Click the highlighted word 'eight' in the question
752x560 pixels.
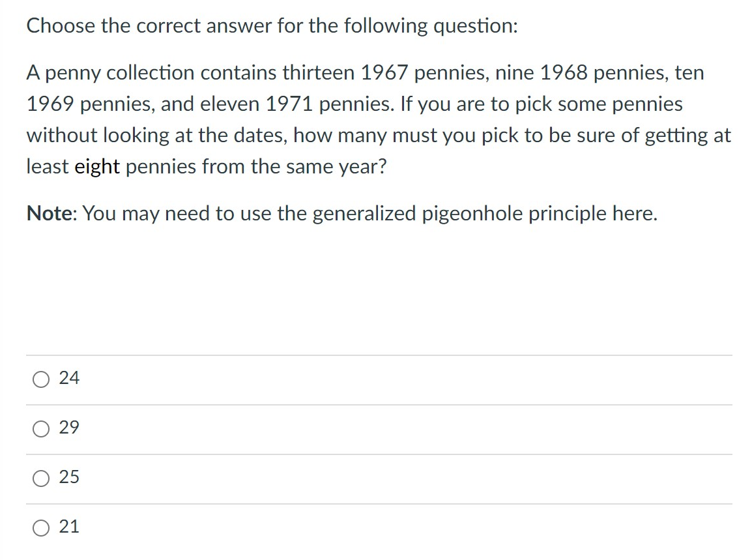[97, 168]
